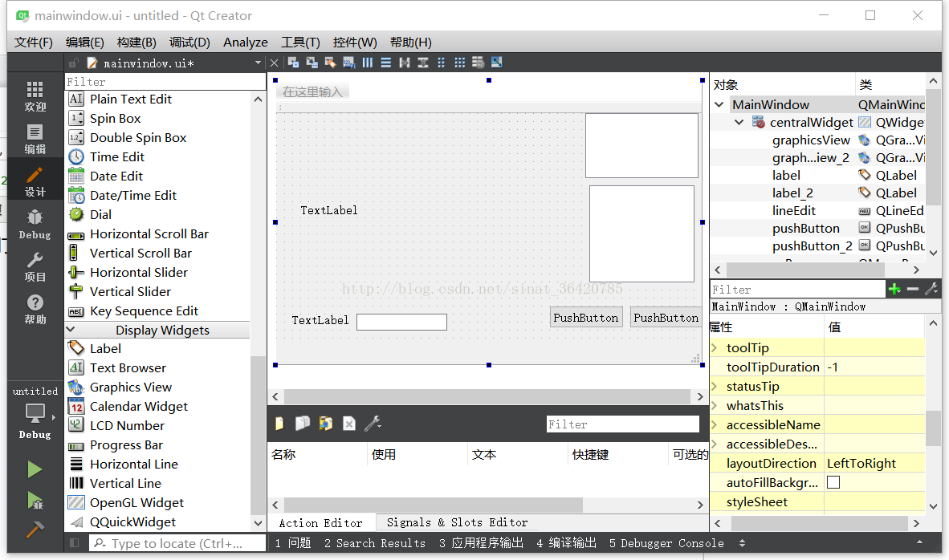Open the mainwindow.ui file dropdown
The width and height of the screenshot is (949, 560).
258,63
